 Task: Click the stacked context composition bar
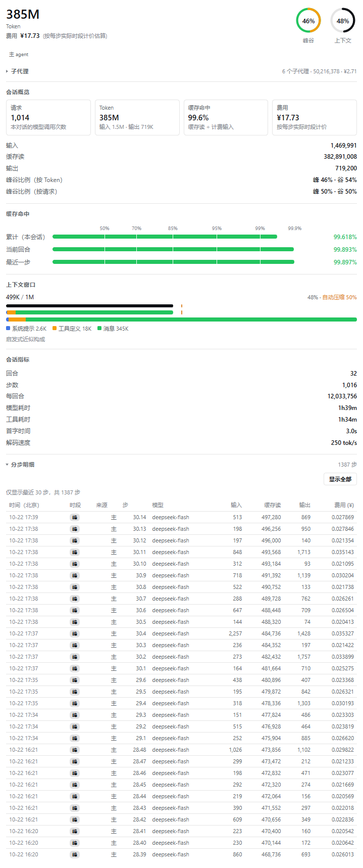click(x=181, y=319)
